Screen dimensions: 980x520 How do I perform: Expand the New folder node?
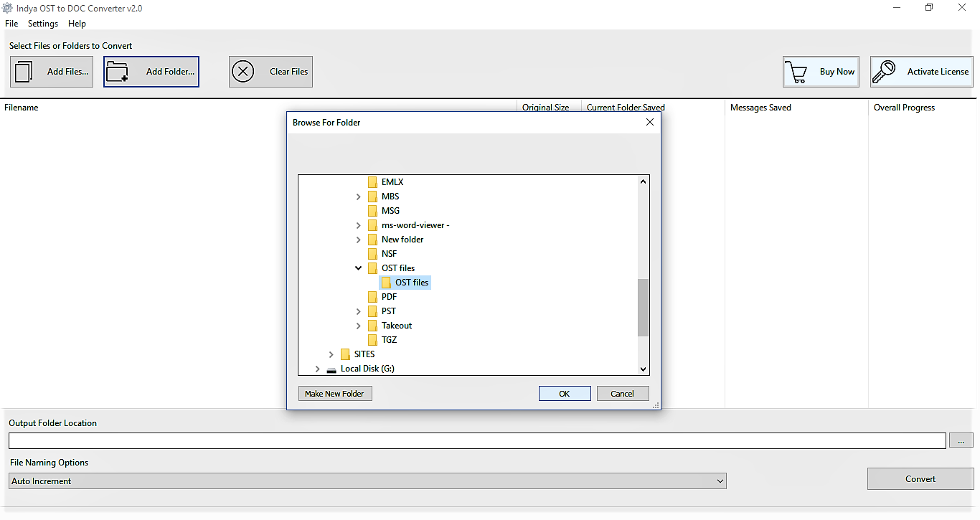pos(359,240)
